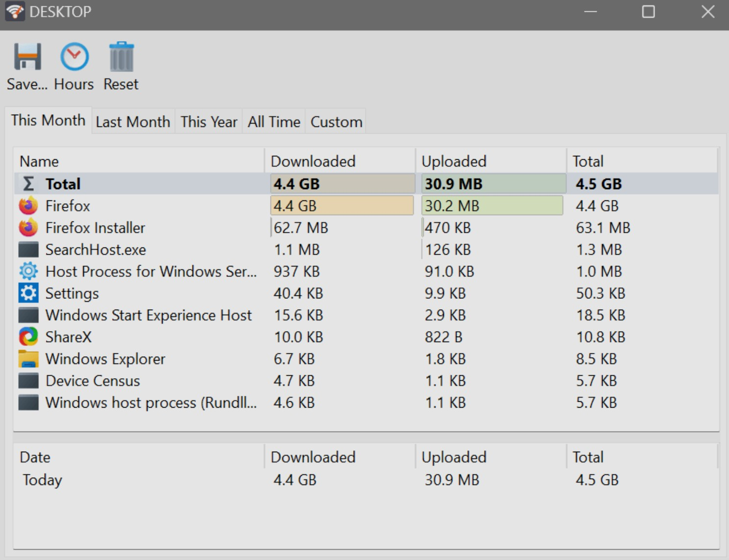Select the Today date row

tap(366, 480)
